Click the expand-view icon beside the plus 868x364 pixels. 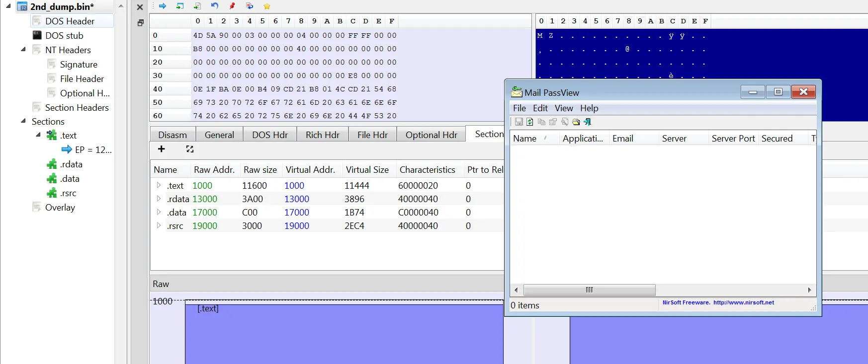pyautogui.click(x=190, y=149)
